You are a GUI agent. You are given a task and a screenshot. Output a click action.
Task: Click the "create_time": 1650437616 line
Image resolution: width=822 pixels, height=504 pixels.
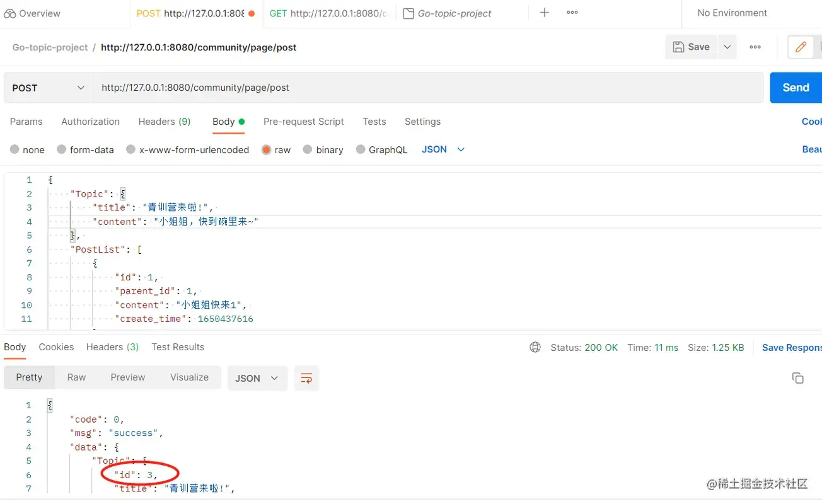click(x=183, y=319)
